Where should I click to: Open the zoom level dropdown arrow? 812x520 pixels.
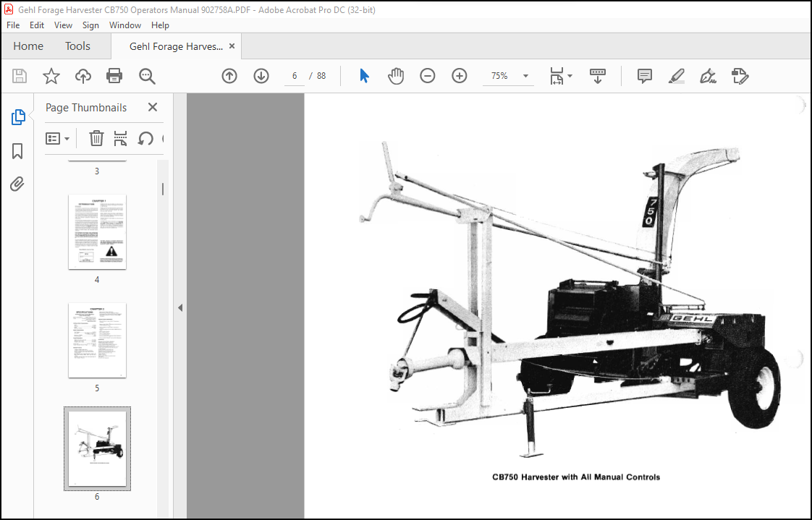coord(525,76)
